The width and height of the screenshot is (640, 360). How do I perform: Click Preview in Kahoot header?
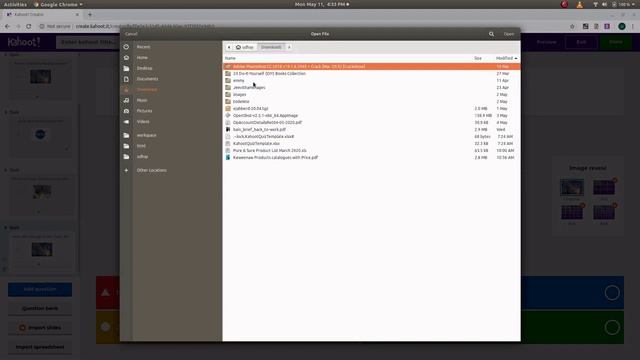tap(546, 42)
